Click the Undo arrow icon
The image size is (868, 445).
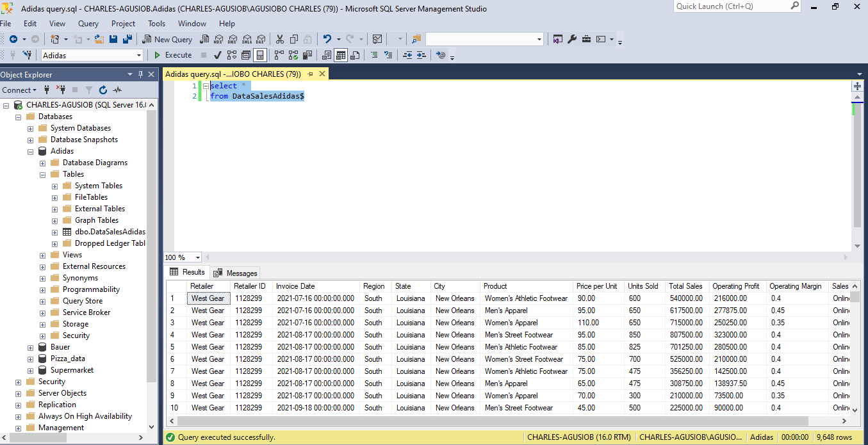[x=327, y=39]
